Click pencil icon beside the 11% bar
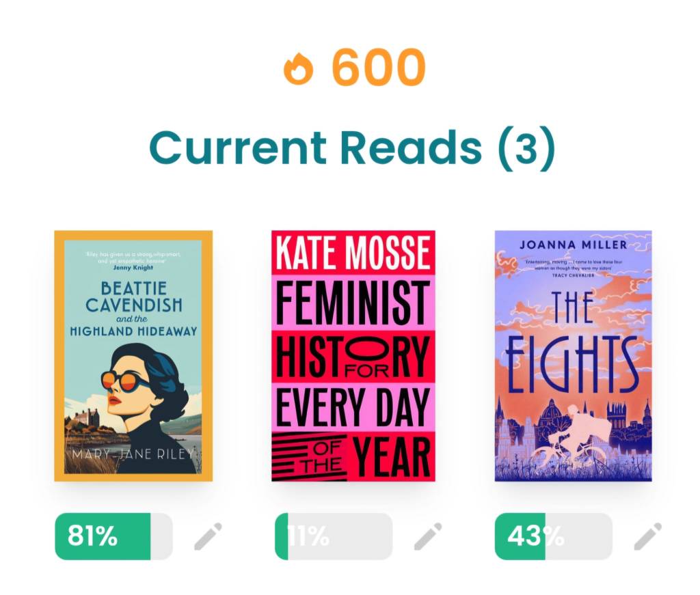Image resolution: width=700 pixels, height=595 pixels. 428,536
